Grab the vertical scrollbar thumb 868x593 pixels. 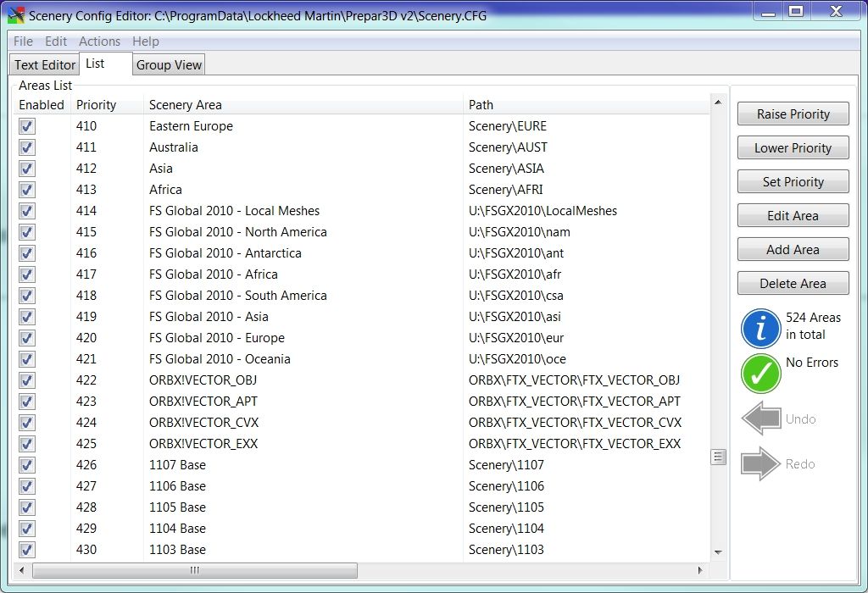718,457
